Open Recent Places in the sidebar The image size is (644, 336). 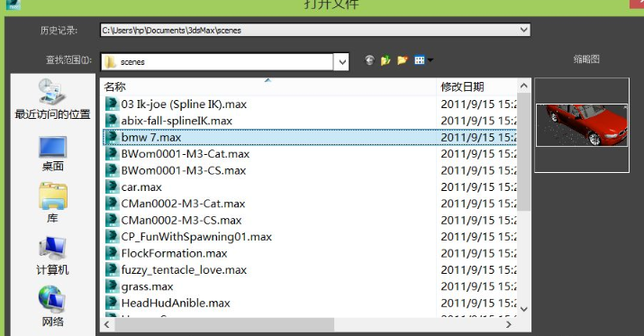pyautogui.click(x=52, y=99)
